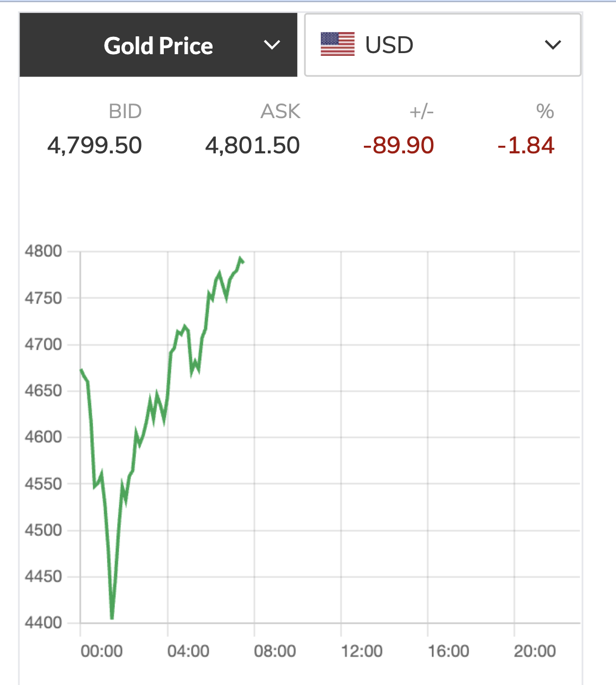Screen dimensions: 616x685
Task: Open the USD currency dropdown
Action: tap(442, 45)
